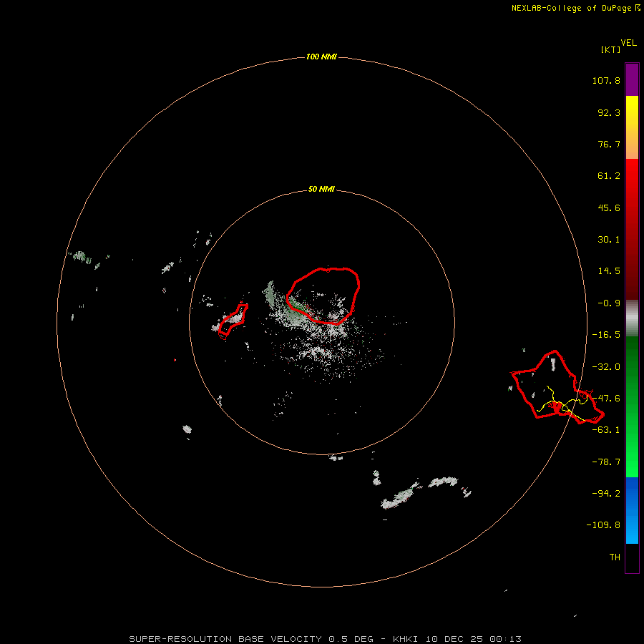Select the -32.0 legend value

click(x=606, y=367)
